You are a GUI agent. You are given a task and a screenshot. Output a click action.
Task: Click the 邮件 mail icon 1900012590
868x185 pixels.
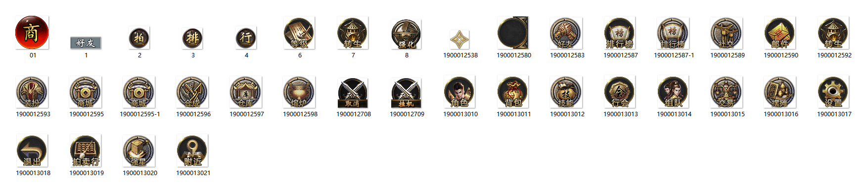click(780, 33)
